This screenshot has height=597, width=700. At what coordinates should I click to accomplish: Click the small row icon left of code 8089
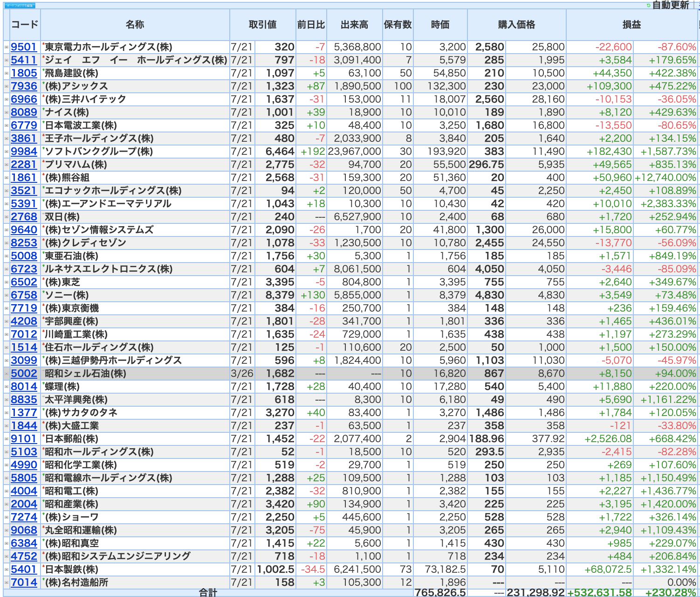tap(7, 112)
